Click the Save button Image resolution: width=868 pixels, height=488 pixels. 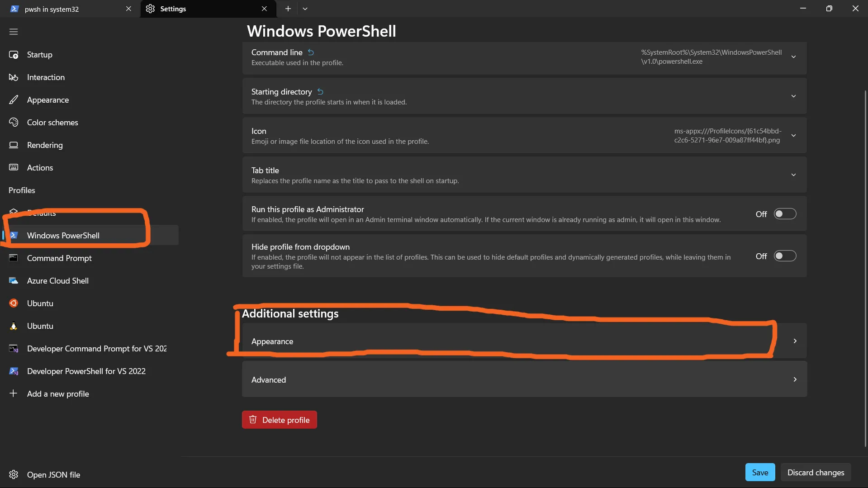click(x=760, y=472)
